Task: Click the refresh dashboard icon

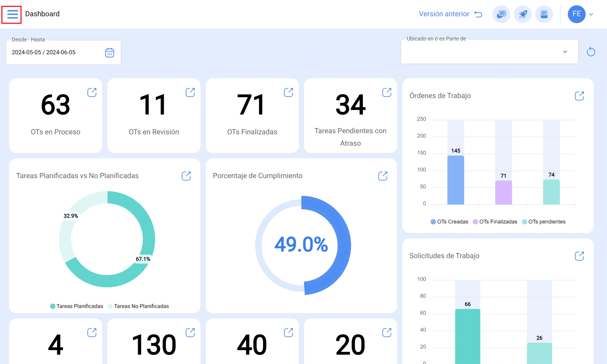Action: [591, 52]
